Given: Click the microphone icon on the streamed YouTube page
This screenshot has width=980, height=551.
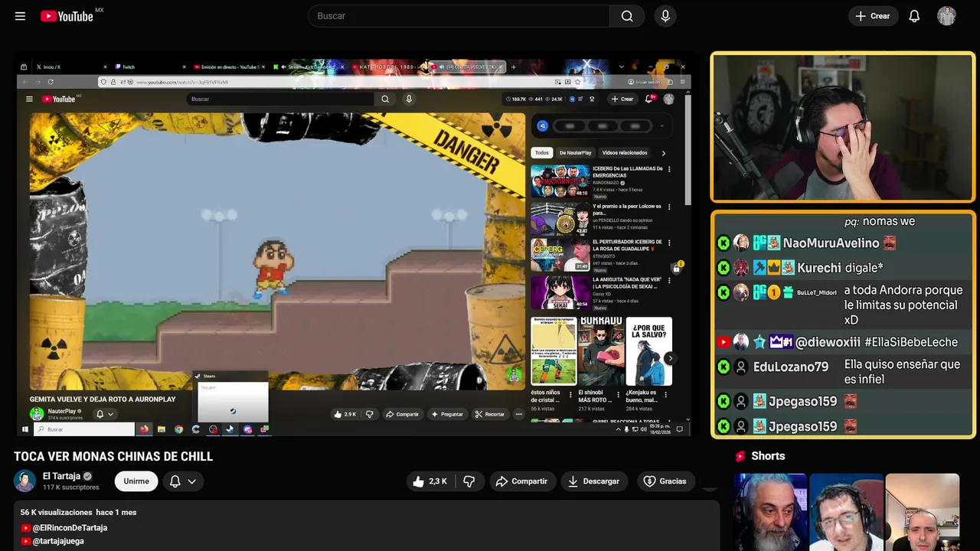Looking at the screenshot, I should point(409,99).
